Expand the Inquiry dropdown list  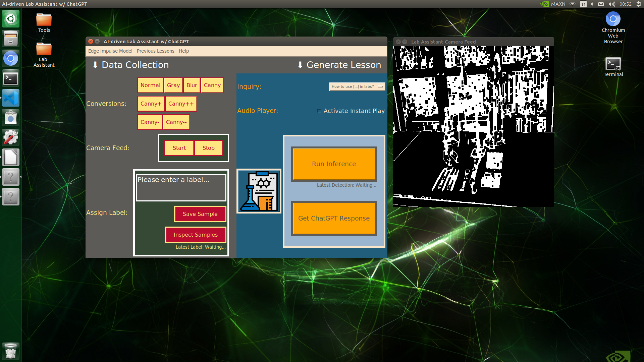pos(357,86)
